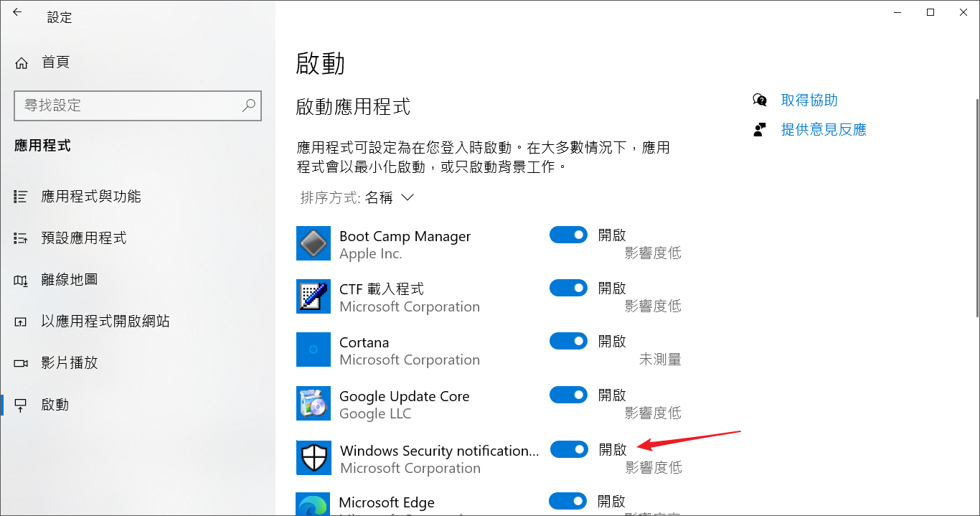Click the 啟動應用程式 section heading

pyautogui.click(x=353, y=108)
